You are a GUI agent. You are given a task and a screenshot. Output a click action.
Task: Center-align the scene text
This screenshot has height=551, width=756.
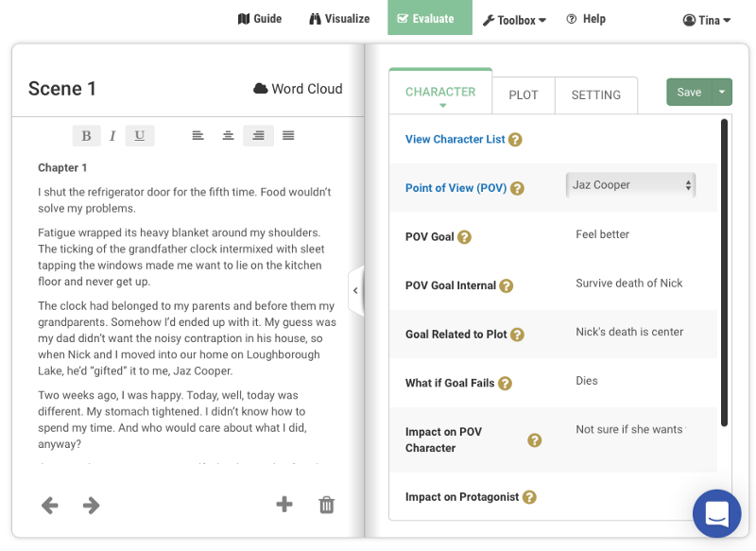[228, 136]
